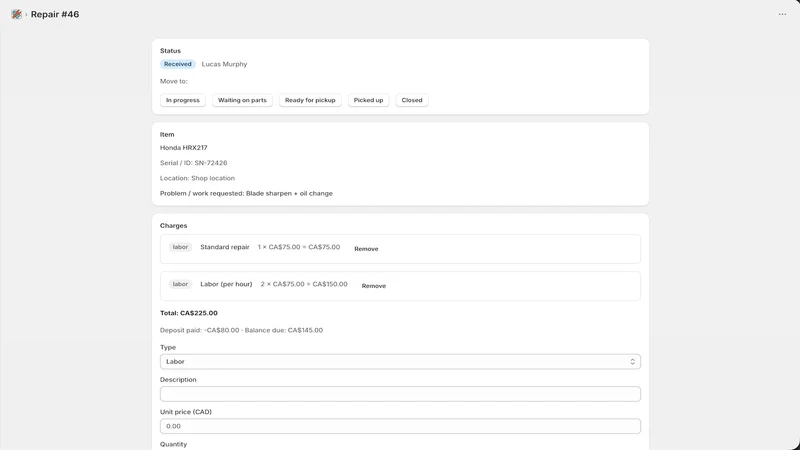Screen dimensions: 800x450
Task: Remove the Labor (per hour) charge
Action: coord(373,286)
